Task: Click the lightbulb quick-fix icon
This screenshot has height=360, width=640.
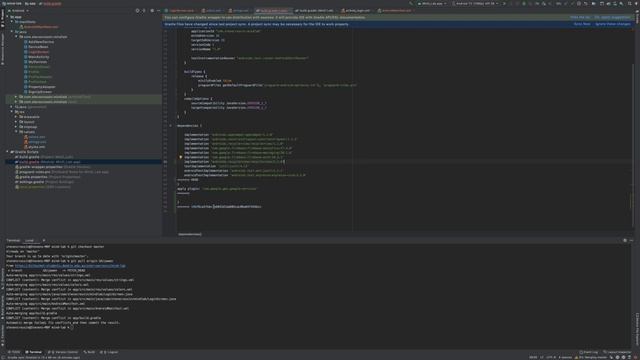Action: click(180, 157)
